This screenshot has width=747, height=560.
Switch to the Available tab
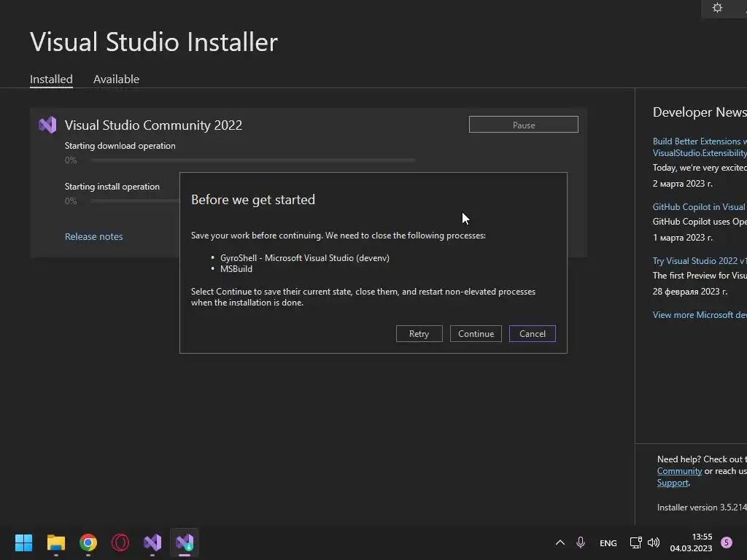[x=116, y=79]
